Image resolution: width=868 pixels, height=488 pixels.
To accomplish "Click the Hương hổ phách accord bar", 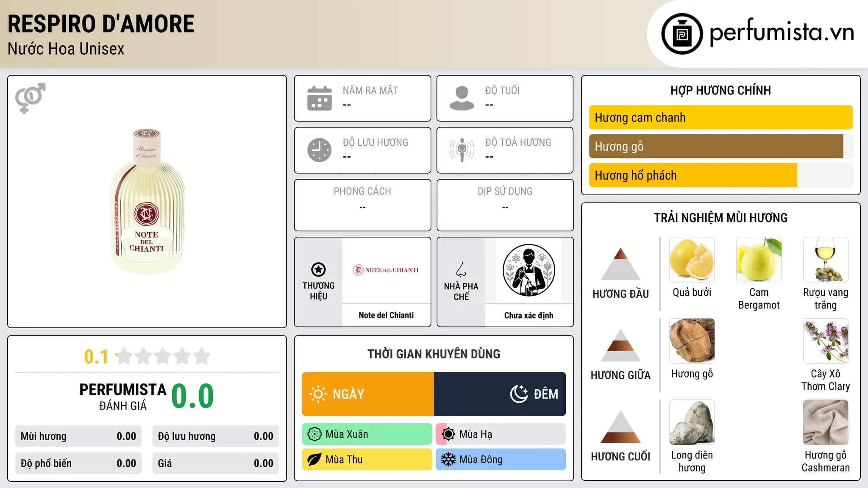I will (721, 175).
